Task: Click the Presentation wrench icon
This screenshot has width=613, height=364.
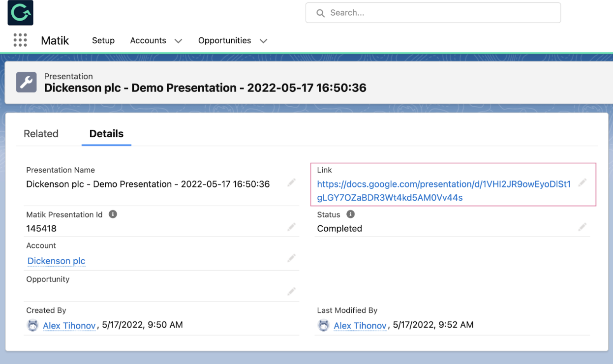Action: tap(26, 82)
